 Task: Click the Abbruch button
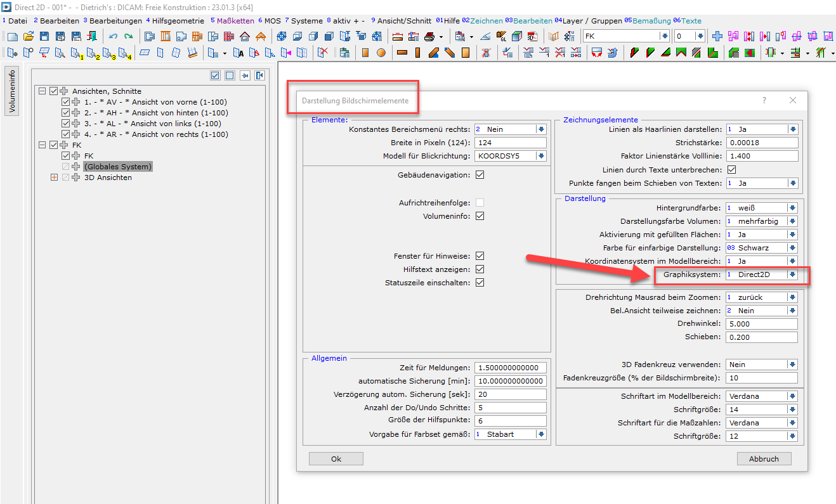pyautogui.click(x=764, y=458)
